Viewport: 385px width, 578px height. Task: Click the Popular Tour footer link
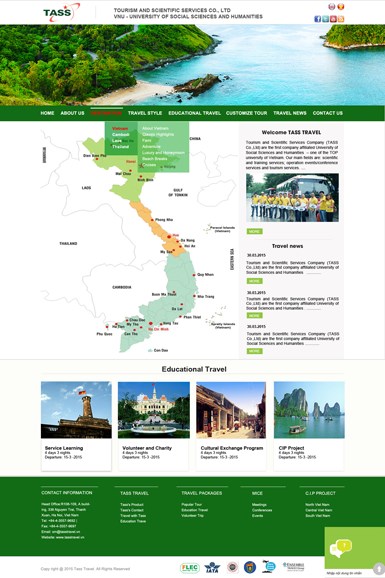191,505
